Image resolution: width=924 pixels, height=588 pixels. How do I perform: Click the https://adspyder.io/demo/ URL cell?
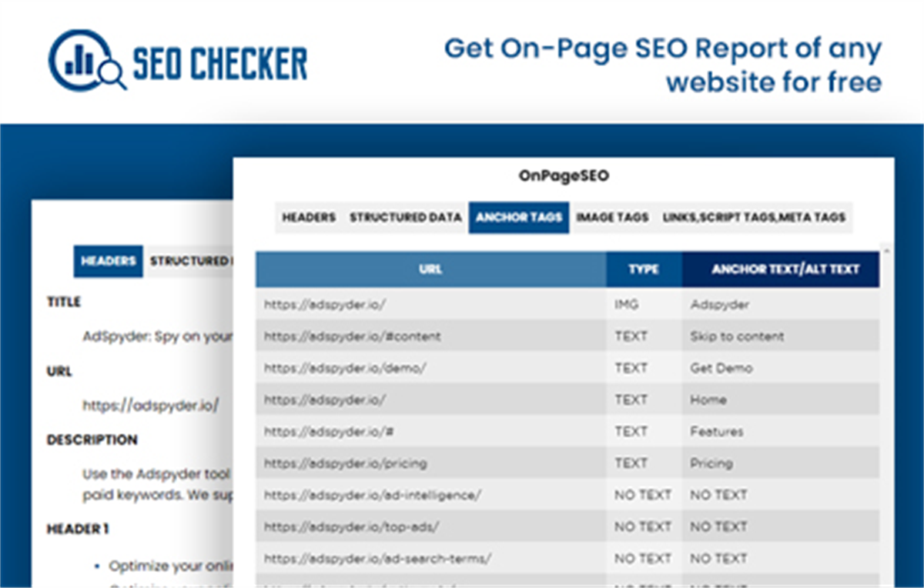(431, 368)
